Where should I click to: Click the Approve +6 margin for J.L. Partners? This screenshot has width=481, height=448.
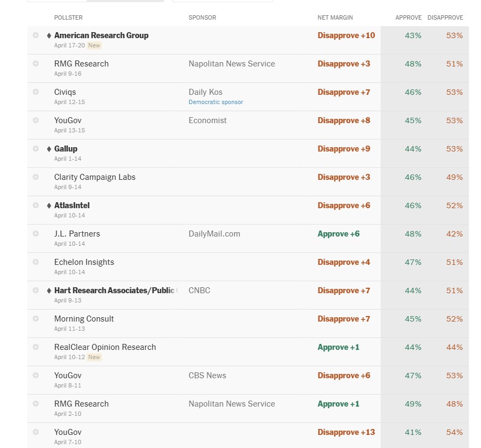(x=339, y=234)
